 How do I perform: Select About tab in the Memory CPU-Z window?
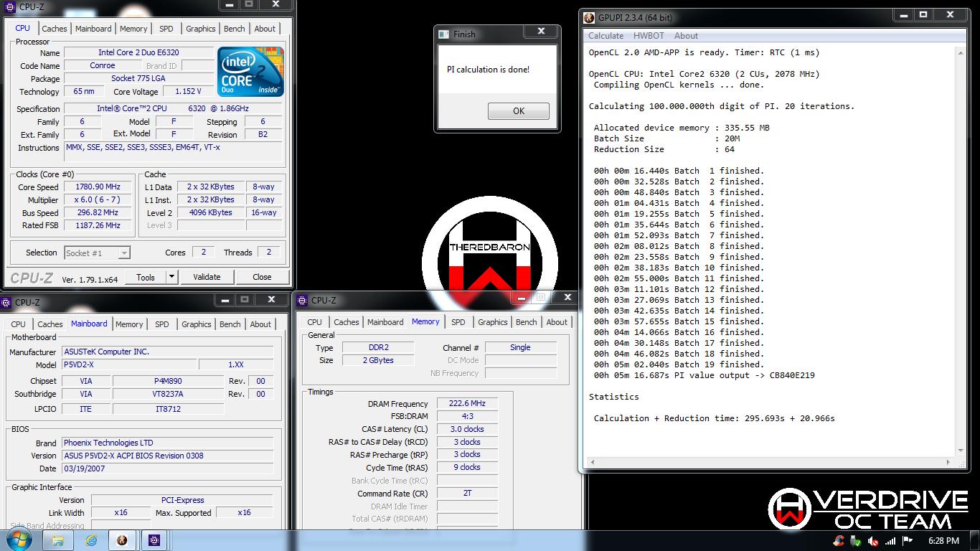[557, 322]
